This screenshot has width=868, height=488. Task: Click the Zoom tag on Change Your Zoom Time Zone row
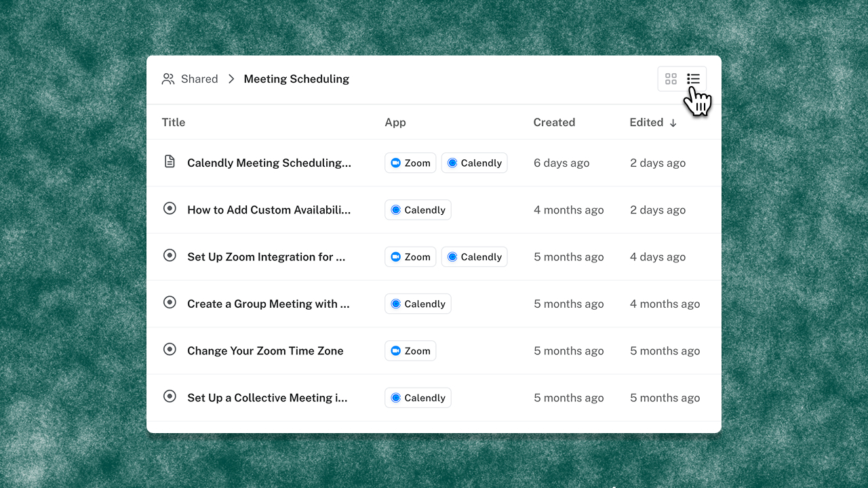tap(410, 351)
